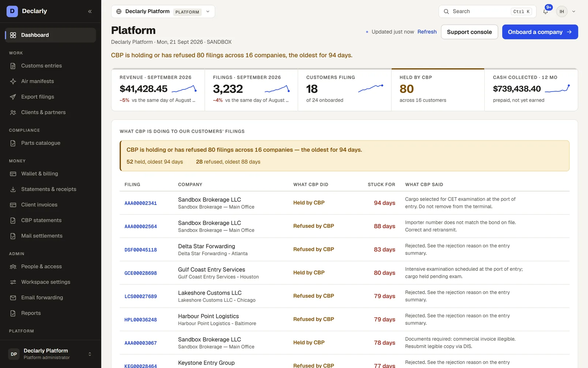Open Air manifests page
This screenshot has height=368, width=588.
[50, 81]
